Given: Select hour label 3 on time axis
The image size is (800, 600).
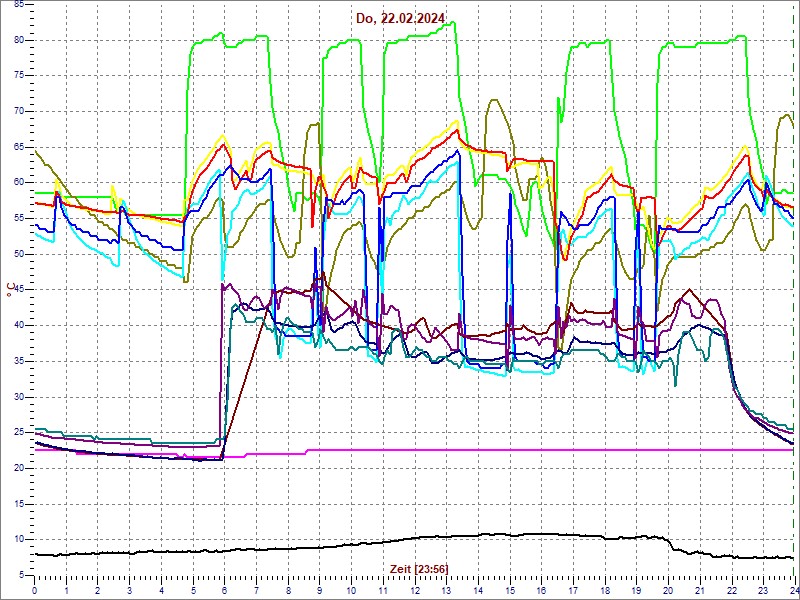Looking at the screenshot, I should (130, 590).
